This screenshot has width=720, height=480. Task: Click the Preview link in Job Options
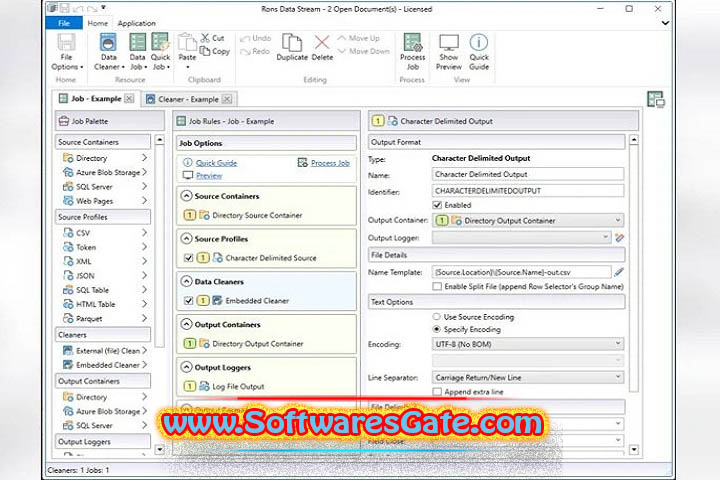coord(209,175)
